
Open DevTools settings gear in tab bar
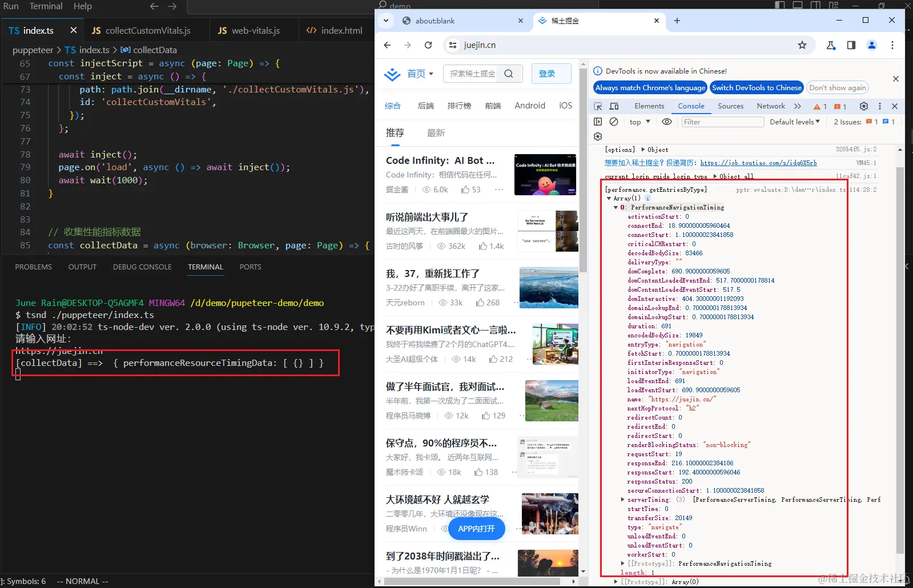[x=864, y=106]
